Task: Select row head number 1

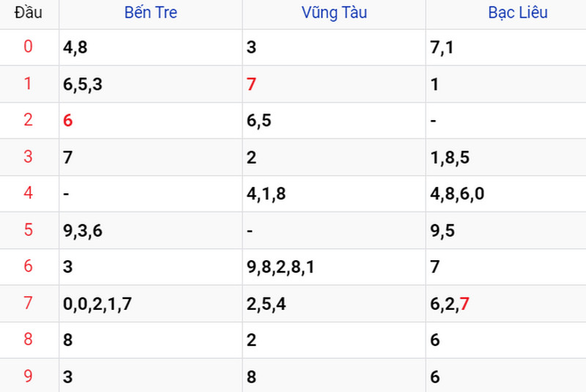Action: click(28, 83)
